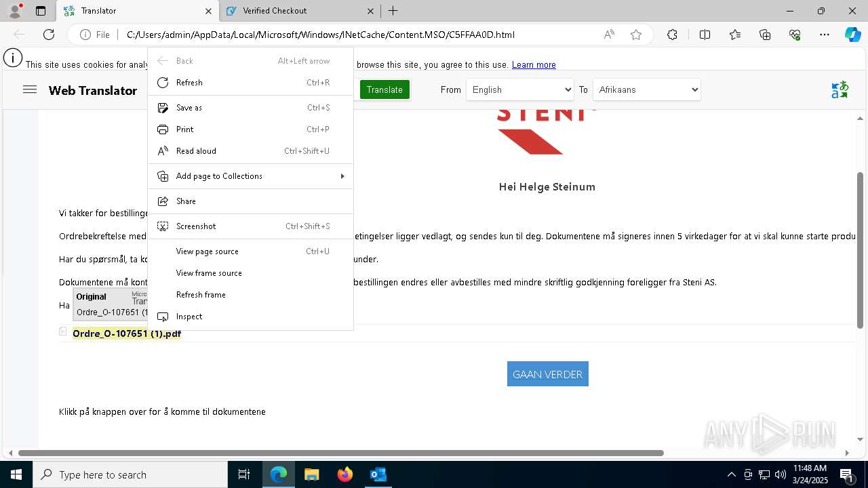Click the vertical page scrollbar thumb
Viewport: 868px width, 488px height.
click(860, 249)
